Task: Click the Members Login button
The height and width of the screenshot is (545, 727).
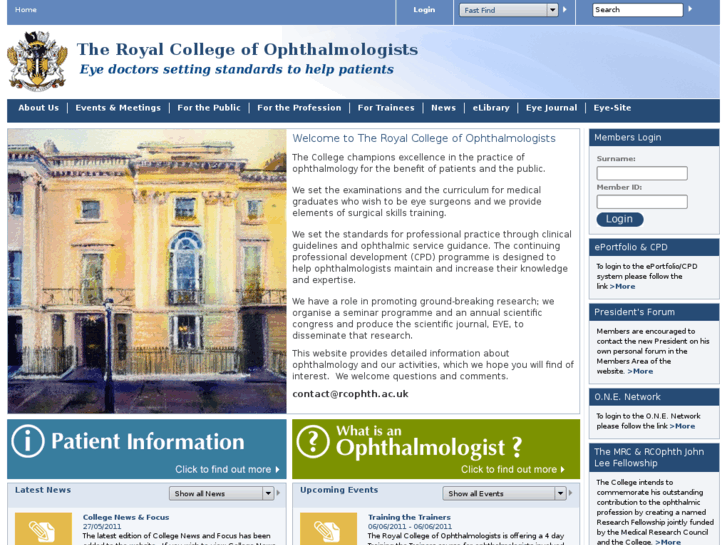Action: point(619,219)
